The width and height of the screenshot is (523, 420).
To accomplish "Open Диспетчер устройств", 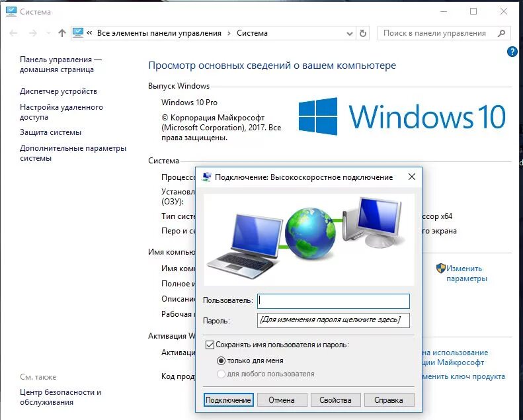I will (x=58, y=91).
